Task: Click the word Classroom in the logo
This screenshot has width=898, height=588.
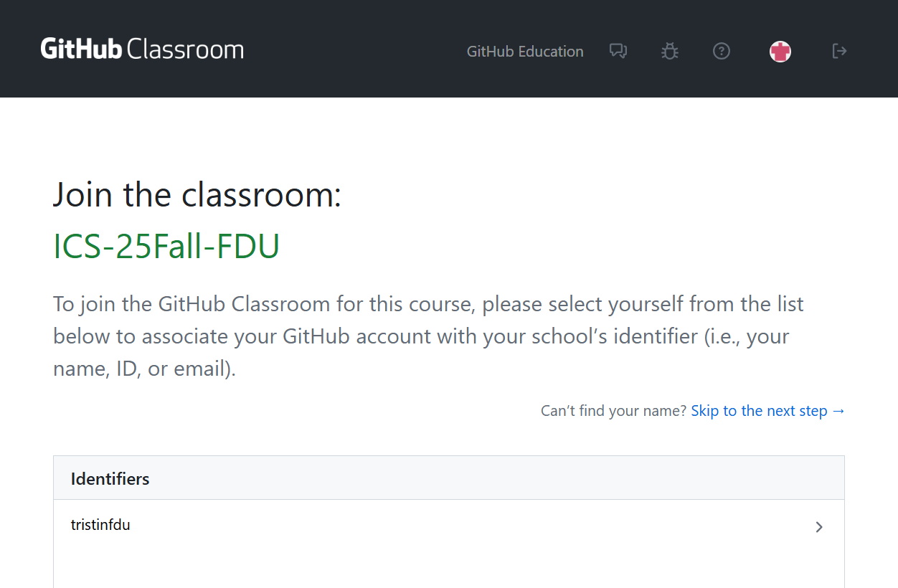Action: (x=185, y=49)
